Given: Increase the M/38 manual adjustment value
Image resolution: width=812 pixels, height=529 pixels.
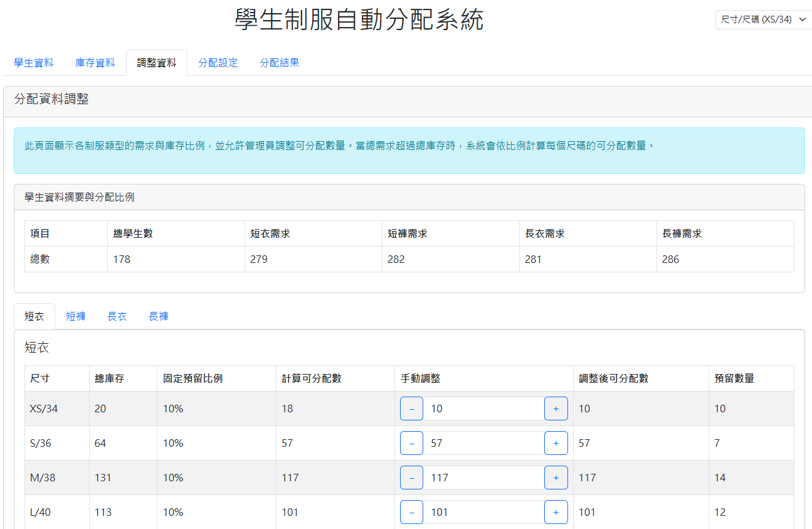Looking at the screenshot, I should 556,478.
